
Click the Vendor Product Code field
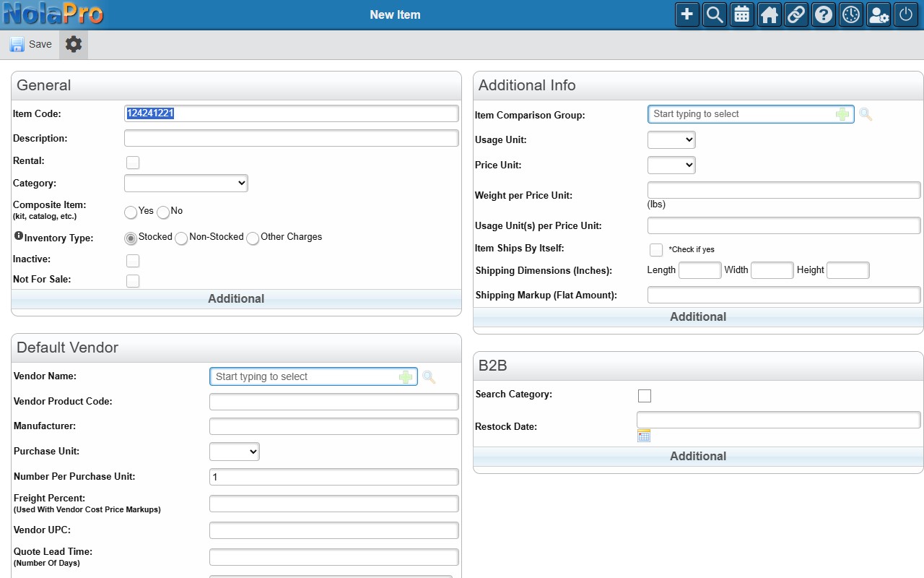click(x=334, y=402)
